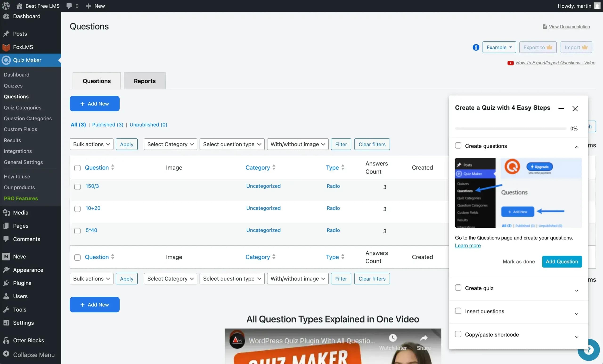Open Results in the Quiz Maker submenu
Screen dimensions: 603x364
[x=12, y=140]
